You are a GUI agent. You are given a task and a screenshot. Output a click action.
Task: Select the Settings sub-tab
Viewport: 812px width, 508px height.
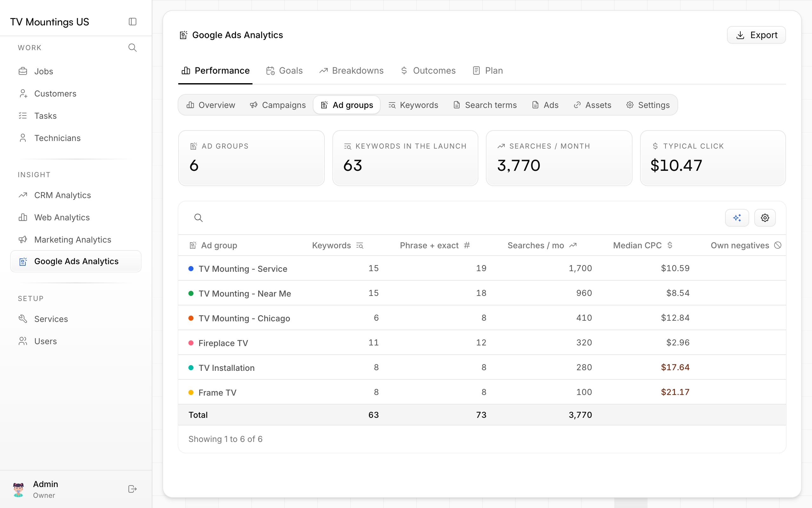click(648, 105)
